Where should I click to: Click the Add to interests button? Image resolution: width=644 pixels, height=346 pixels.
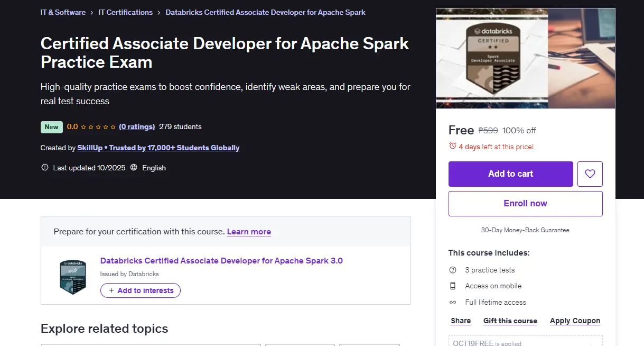[141, 290]
